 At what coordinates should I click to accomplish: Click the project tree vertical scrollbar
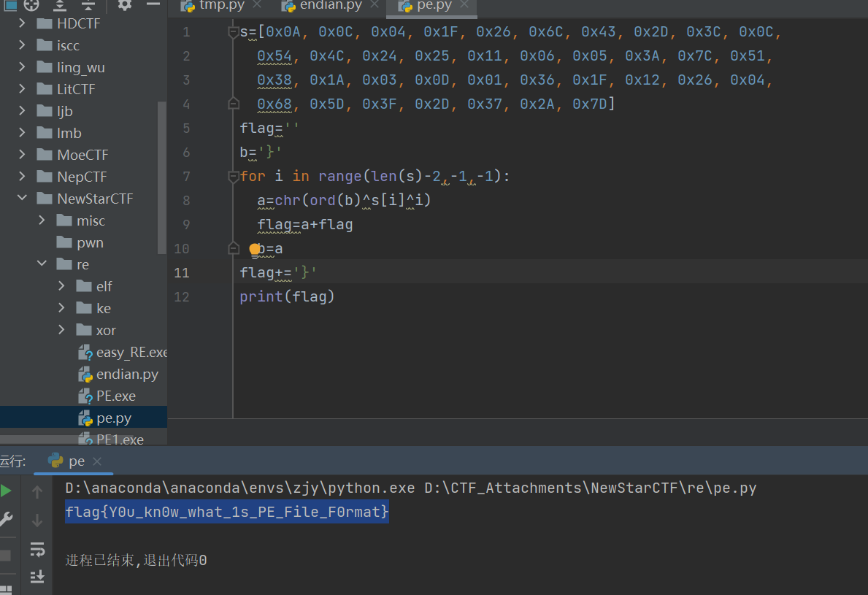(162, 175)
